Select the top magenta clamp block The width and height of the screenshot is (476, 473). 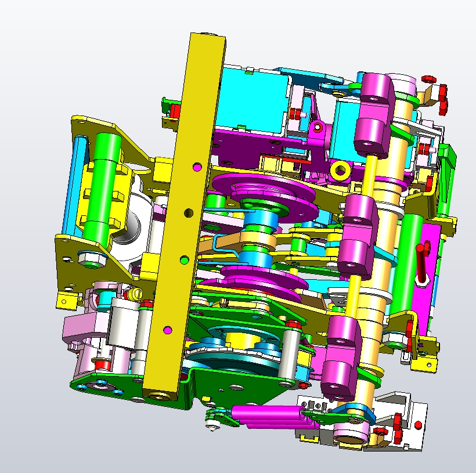[x=374, y=115]
